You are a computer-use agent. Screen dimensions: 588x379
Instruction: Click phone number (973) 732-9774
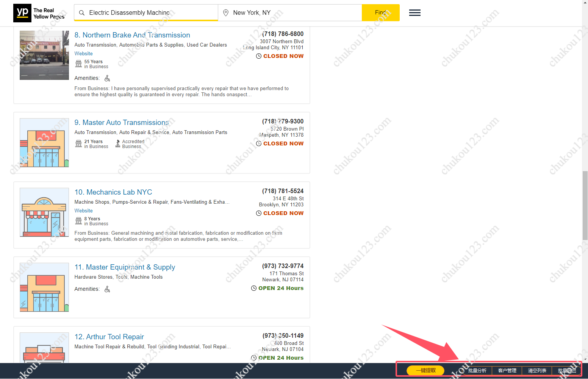(283, 266)
